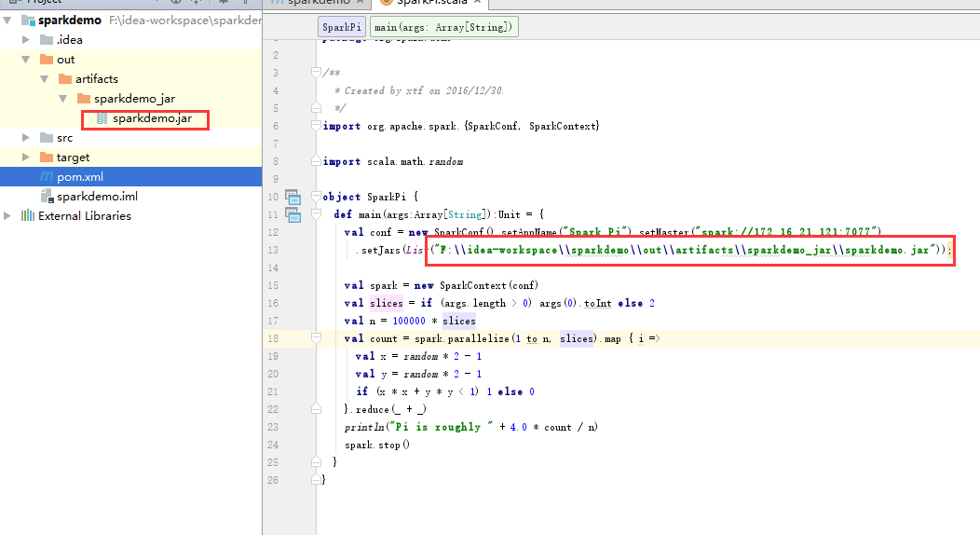
Task: Expand the src folder arrow
Action: [x=26, y=138]
